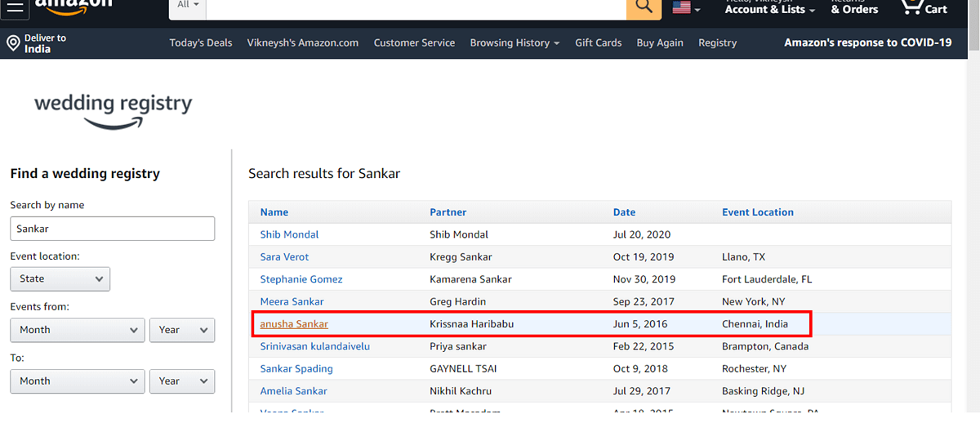Screen dimensions: 980x423
Task: Click location Fort Lauderdale, FL
Action: point(767,279)
